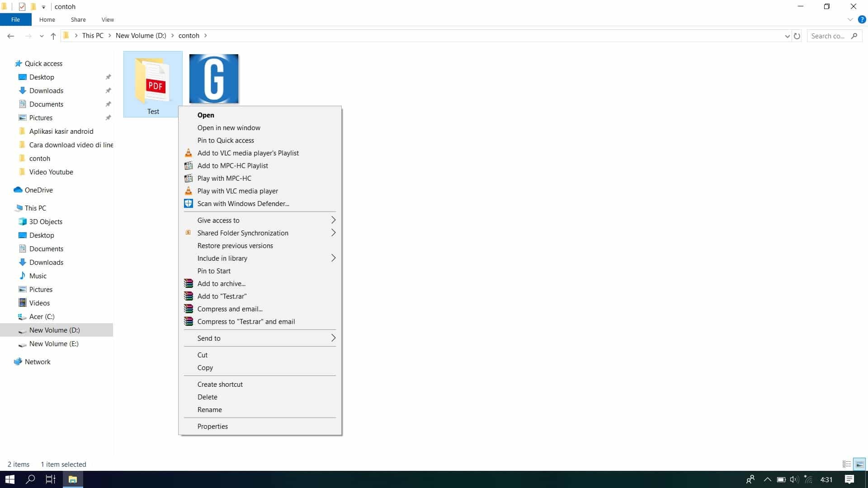This screenshot has width=868, height=488.
Task: Click the VLC icon beside Add to Playlist
Action: [x=189, y=153]
